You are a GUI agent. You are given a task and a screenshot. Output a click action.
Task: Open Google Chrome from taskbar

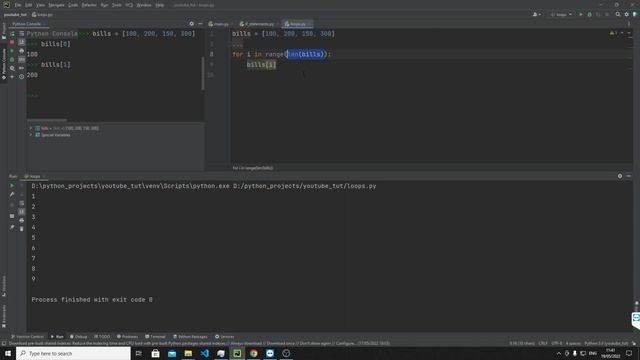[x=253, y=353]
